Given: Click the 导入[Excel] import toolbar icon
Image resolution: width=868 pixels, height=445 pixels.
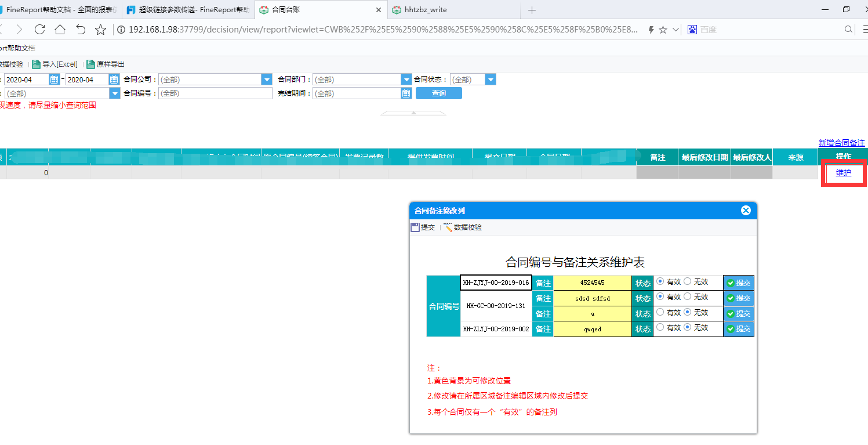Looking at the screenshot, I should [x=36, y=64].
